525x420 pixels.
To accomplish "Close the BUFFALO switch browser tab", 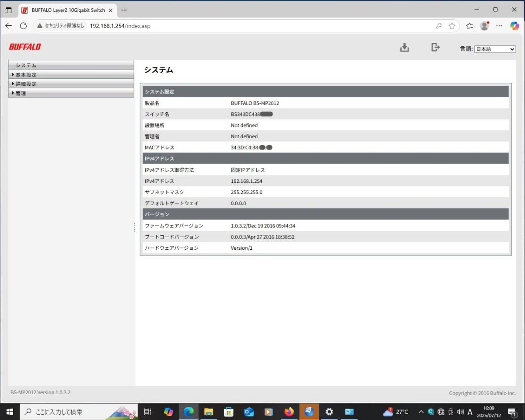I will (111, 10).
